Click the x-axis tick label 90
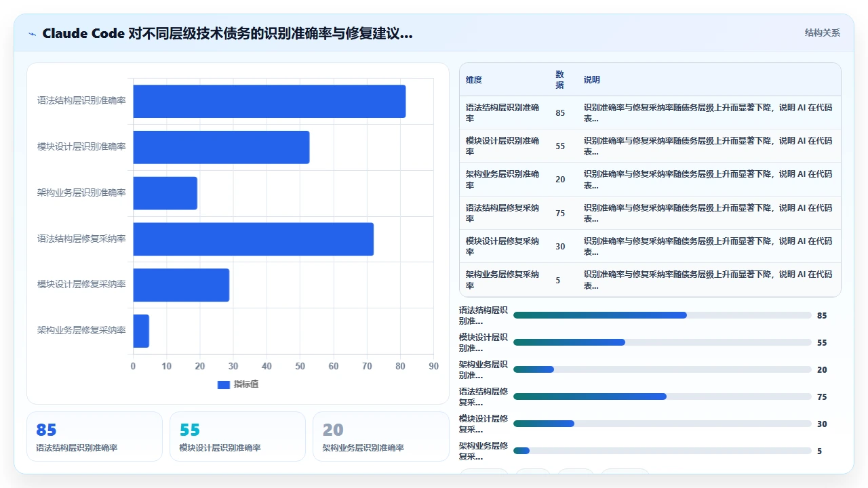 (x=434, y=366)
